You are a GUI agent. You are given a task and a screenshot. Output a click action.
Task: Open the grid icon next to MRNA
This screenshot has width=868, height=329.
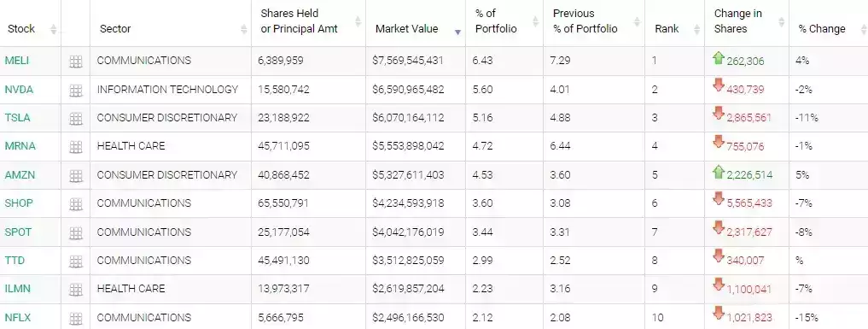point(76,147)
